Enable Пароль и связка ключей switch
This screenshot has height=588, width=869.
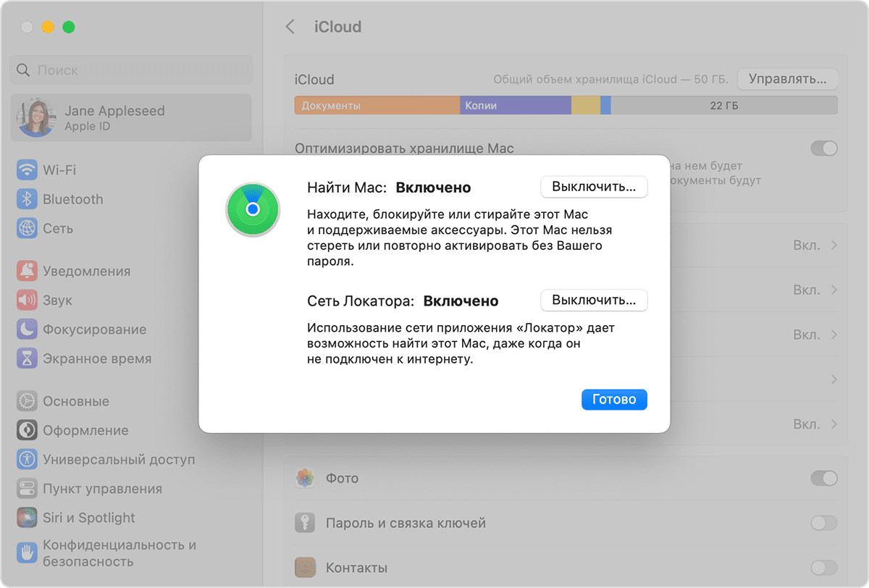pos(823,523)
